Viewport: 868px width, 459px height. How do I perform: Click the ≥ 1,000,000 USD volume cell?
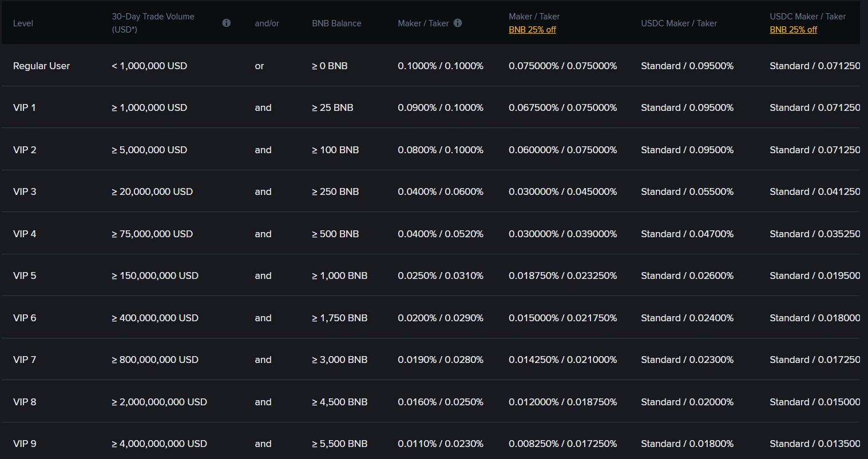click(x=149, y=107)
